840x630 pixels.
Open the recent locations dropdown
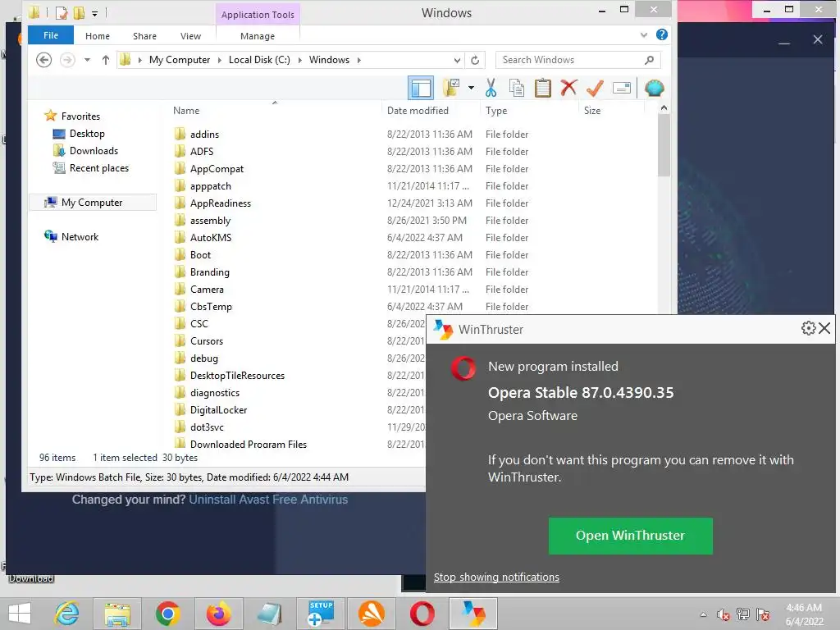pos(87,59)
